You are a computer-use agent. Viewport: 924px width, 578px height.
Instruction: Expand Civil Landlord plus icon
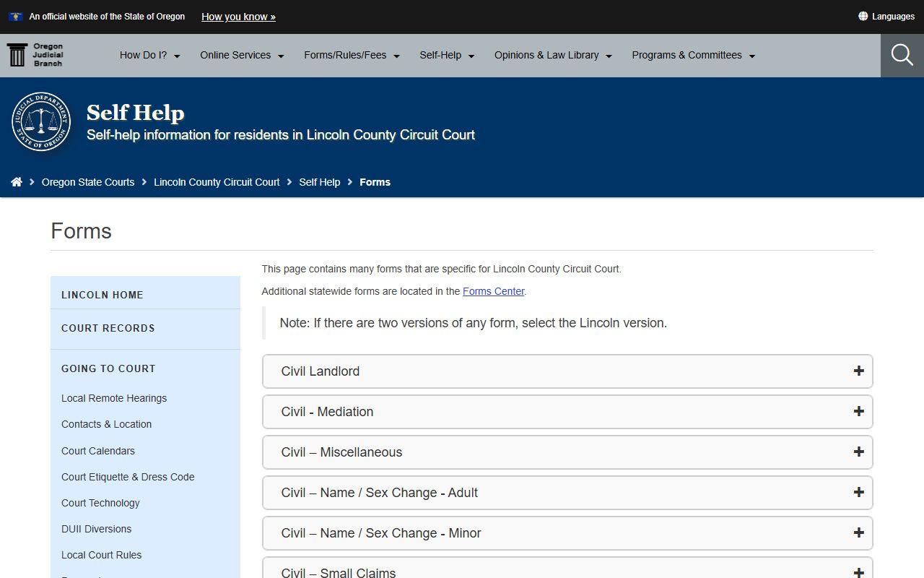(x=858, y=371)
